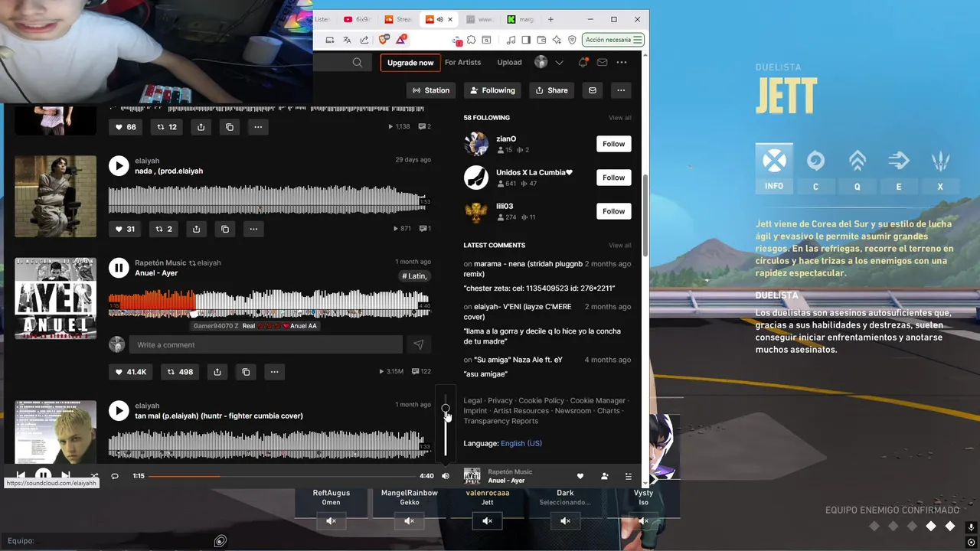980x551 pixels.
Task: Open more options on the top track row
Action: [258, 127]
